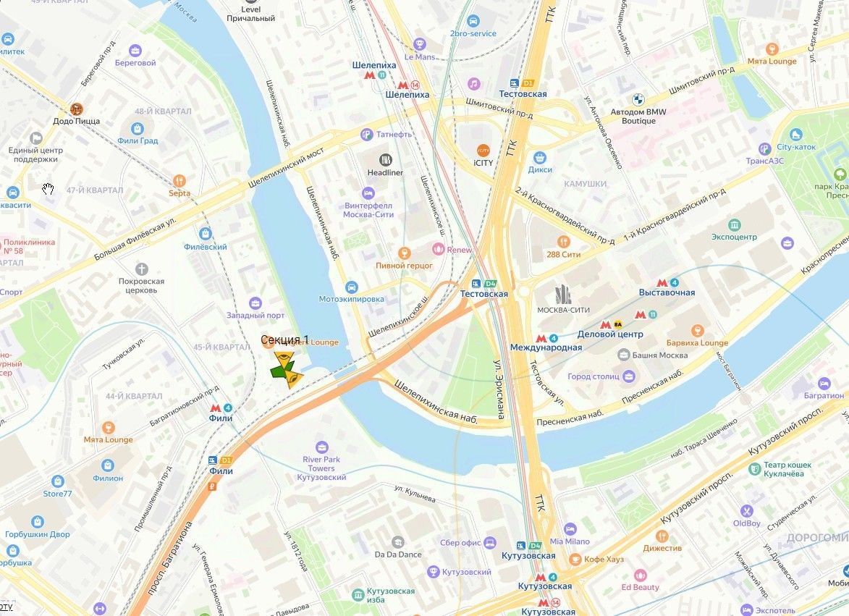Click the Headliner building icon
This screenshot has width=849, height=616.
coord(386,160)
